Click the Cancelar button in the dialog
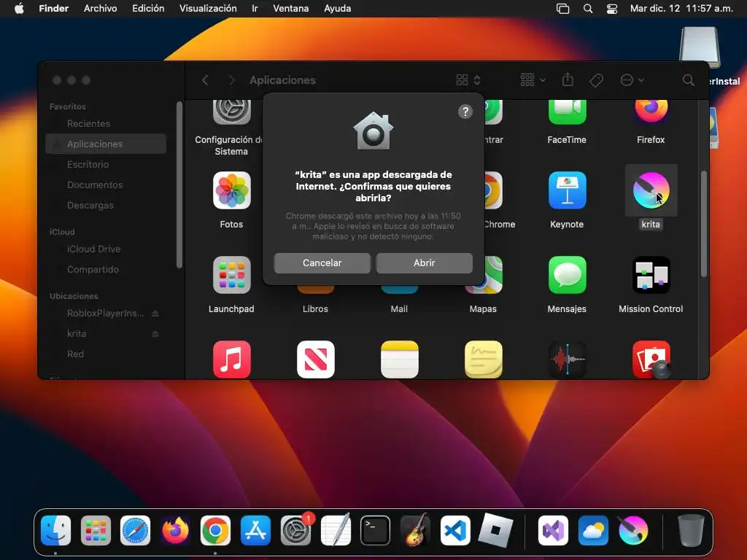Screen dimensions: 747x560 click(322, 262)
